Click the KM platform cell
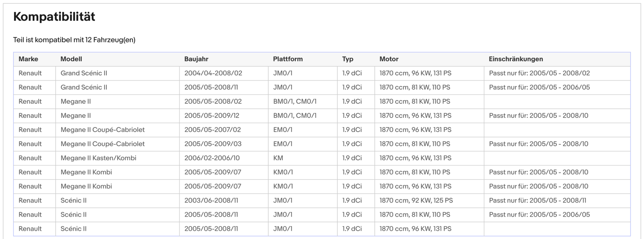This screenshot has height=239, width=644. point(278,158)
